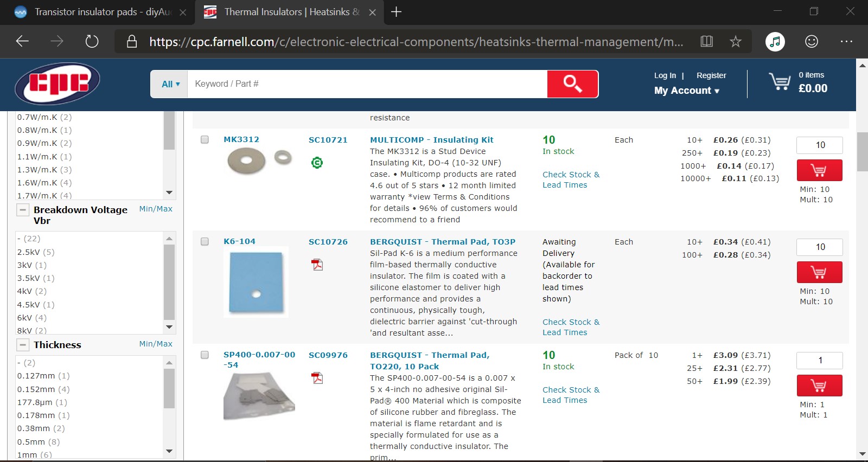Close the Transistor insulator pads tab
The image size is (868, 462).
tap(183, 12)
